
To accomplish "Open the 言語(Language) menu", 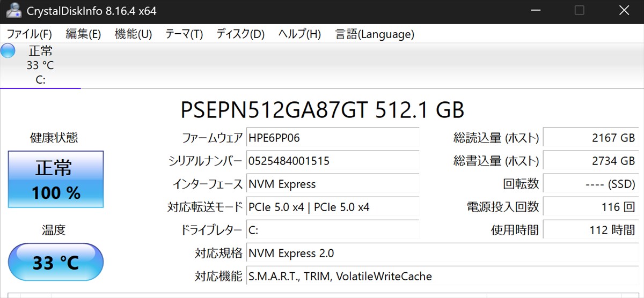I will pyautogui.click(x=375, y=34).
